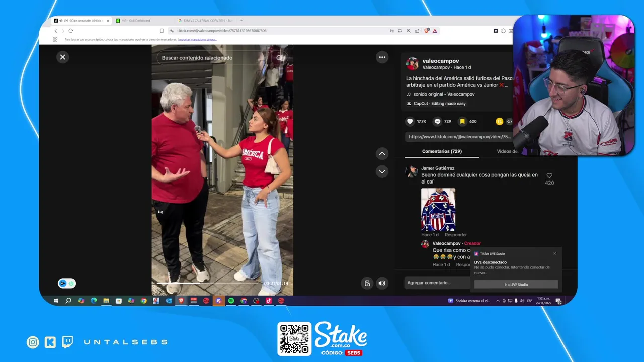Open the Brave Shields lion icon
This screenshot has height=362, width=644.
[x=427, y=31]
